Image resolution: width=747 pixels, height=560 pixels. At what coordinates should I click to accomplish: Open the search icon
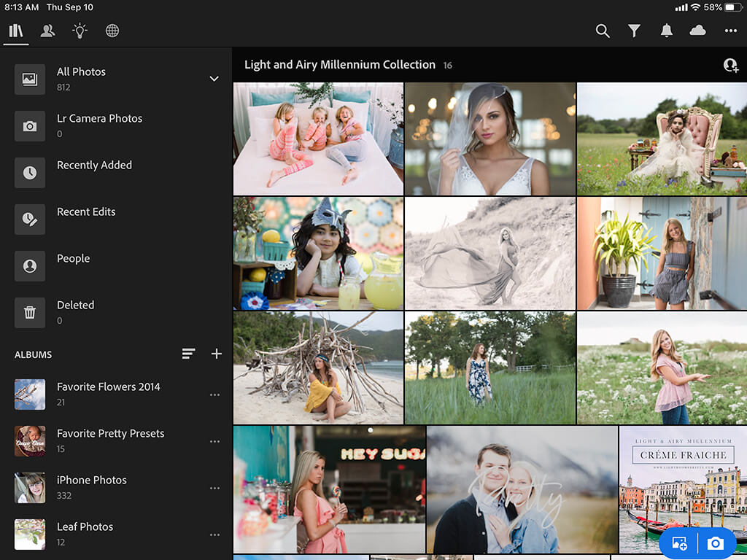(x=603, y=31)
